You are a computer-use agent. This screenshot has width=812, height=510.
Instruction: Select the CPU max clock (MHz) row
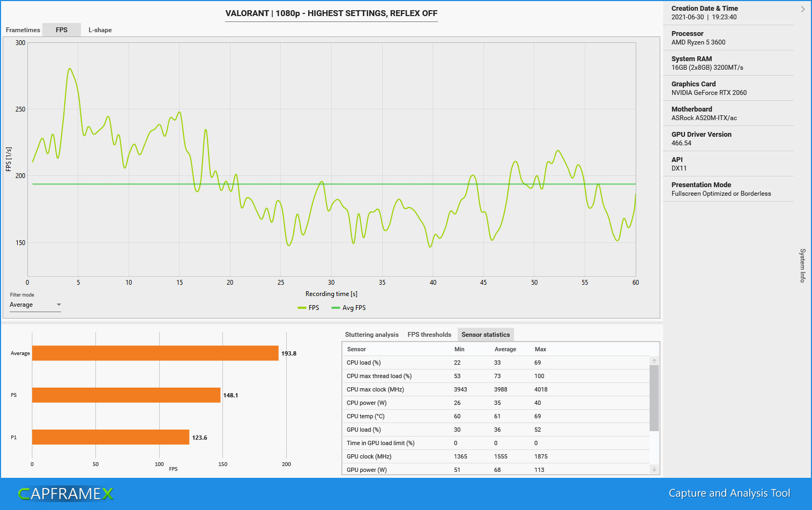click(496, 389)
